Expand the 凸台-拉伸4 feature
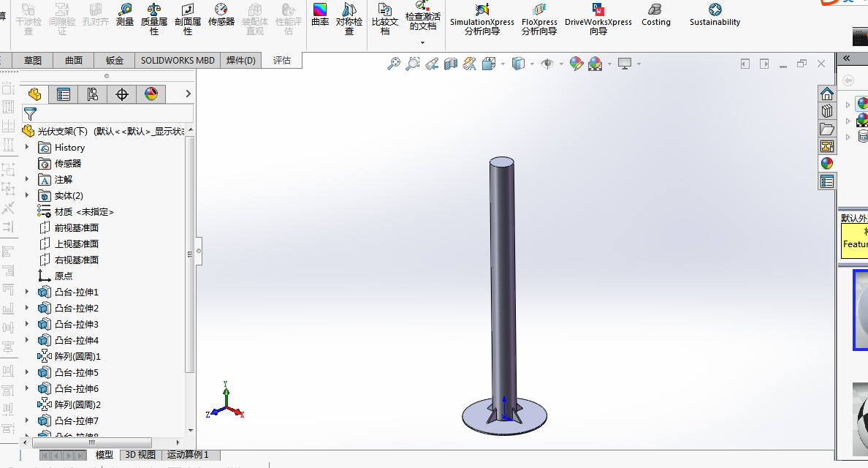 pos(27,339)
